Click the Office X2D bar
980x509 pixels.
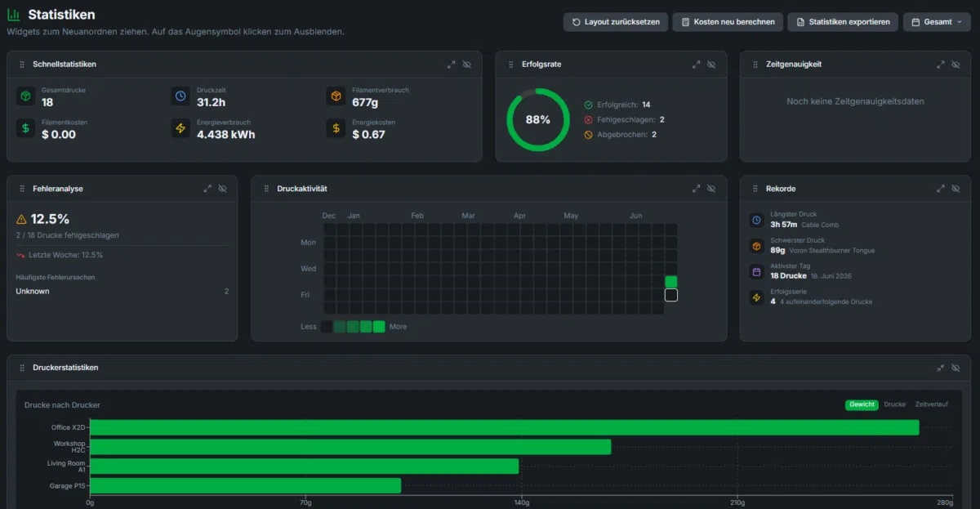(x=505, y=427)
